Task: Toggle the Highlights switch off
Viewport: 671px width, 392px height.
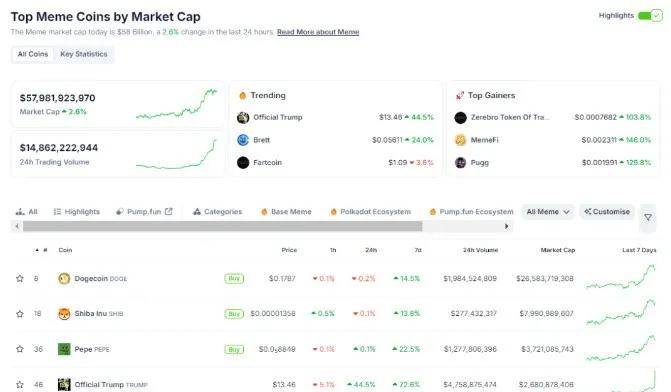Action: pyautogui.click(x=650, y=15)
